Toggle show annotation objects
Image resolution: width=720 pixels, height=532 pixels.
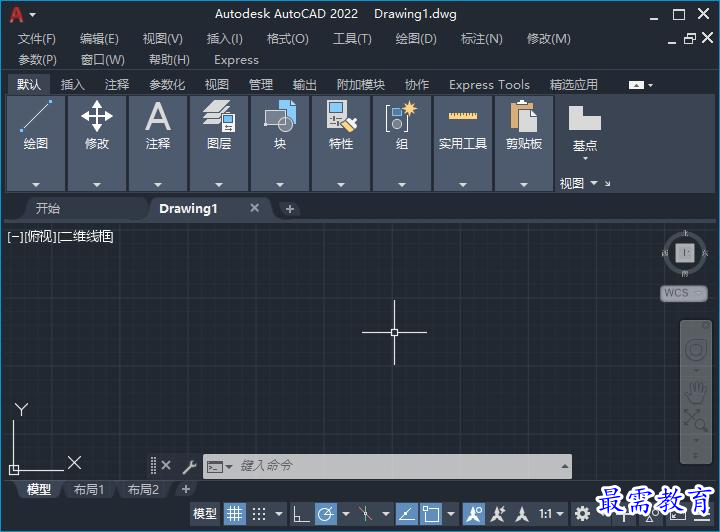point(473,514)
